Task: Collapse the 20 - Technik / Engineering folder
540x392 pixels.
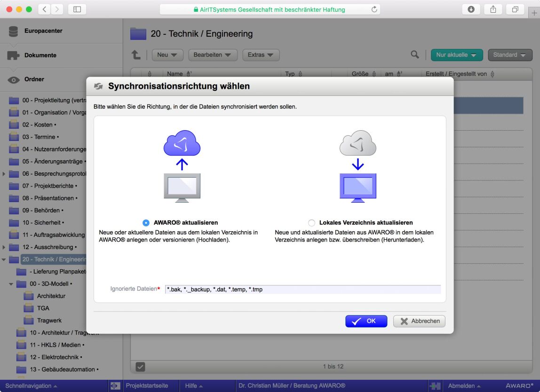Action: click(x=4, y=259)
